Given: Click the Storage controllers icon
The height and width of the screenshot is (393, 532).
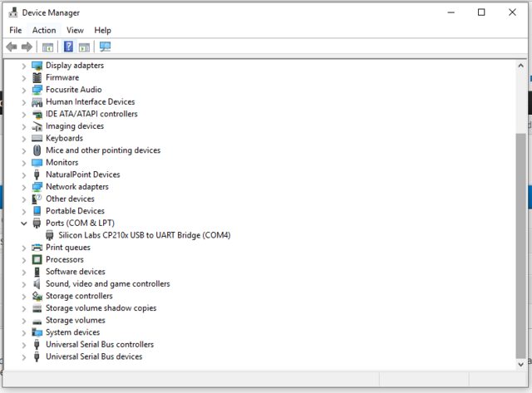Looking at the screenshot, I should click(37, 296).
